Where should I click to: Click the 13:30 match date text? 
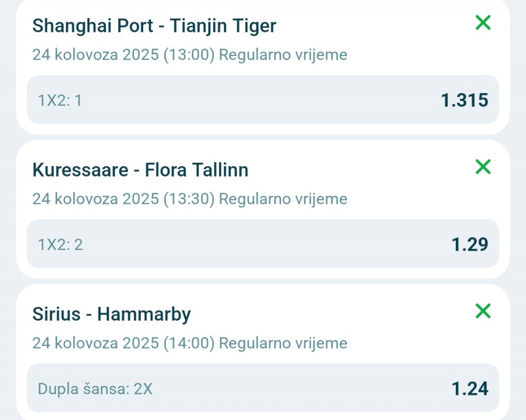[189, 198]
